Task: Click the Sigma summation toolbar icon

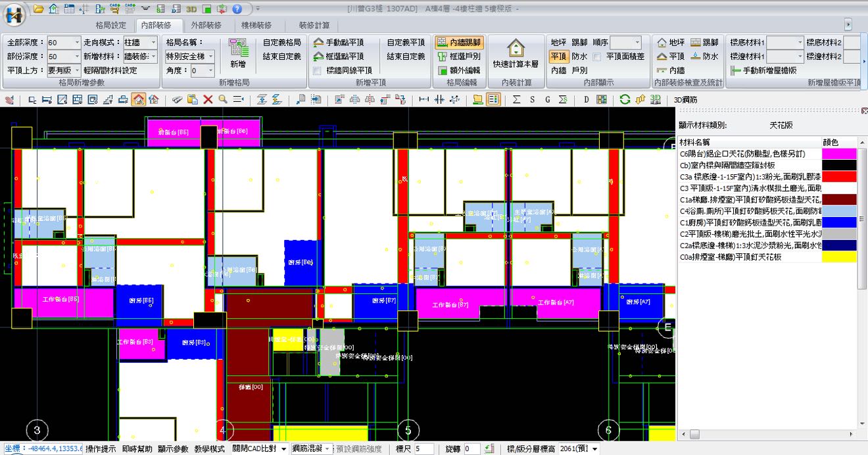Action: pos(516,99)
